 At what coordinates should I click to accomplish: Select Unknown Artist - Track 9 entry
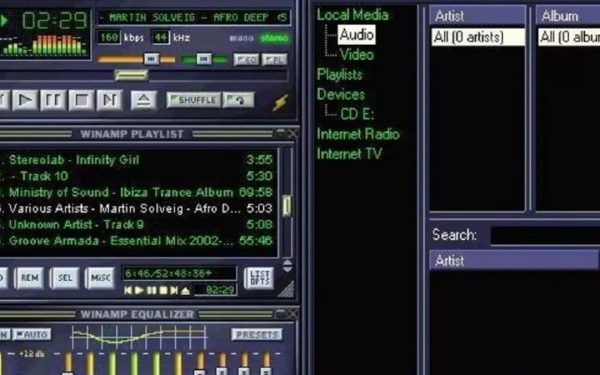point(137,225)
